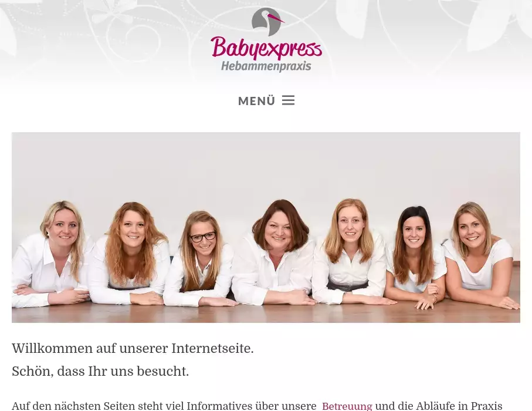This screenshot has height=411, width=532.
Task: Expand the MENÜ navigation label
Action: [x=256, y=101]
